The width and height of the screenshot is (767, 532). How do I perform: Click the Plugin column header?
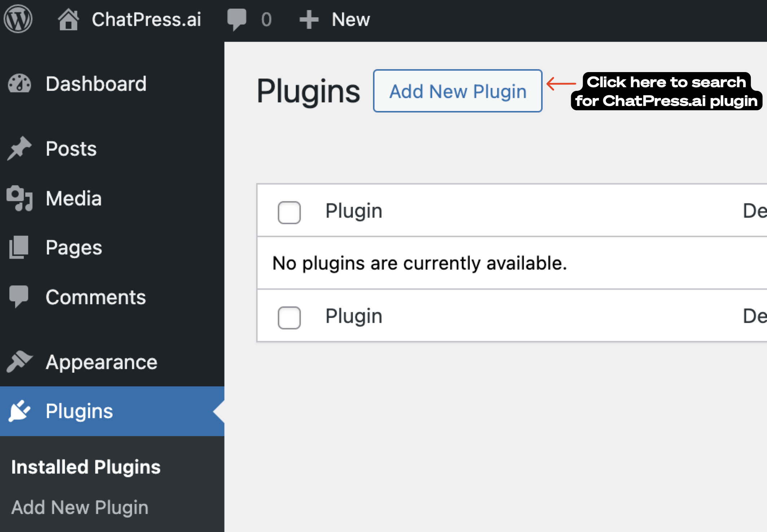tap(354, 212)
